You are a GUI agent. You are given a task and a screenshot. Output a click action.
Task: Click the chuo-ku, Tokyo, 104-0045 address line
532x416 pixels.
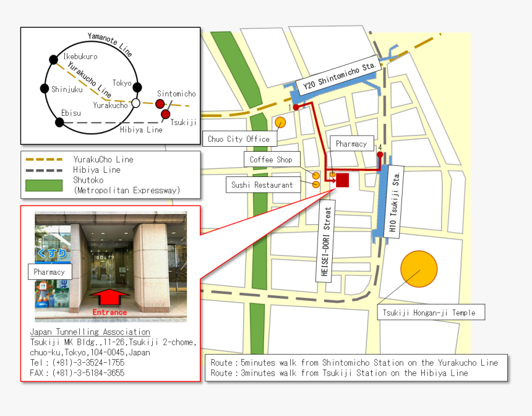90,352
